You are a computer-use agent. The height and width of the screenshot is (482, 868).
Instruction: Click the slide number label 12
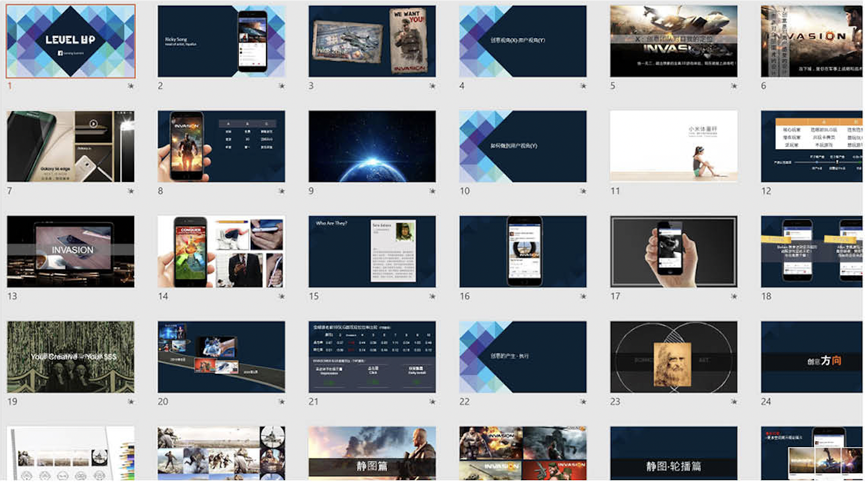pos(766,191)
